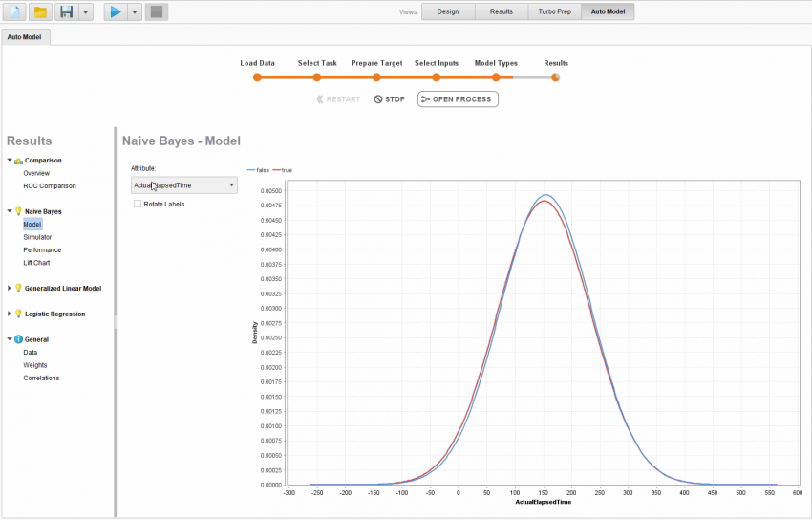Select Model under Naive Bayes

pos(32,225)
